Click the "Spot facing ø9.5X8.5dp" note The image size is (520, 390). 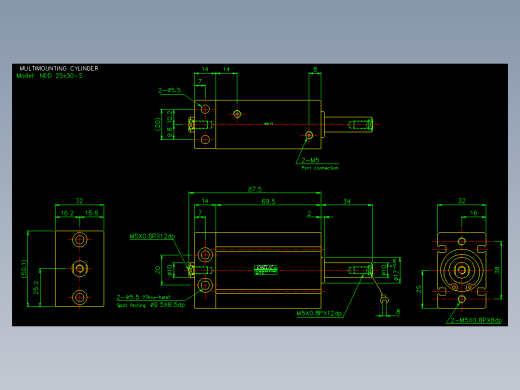tap(151, 305)
